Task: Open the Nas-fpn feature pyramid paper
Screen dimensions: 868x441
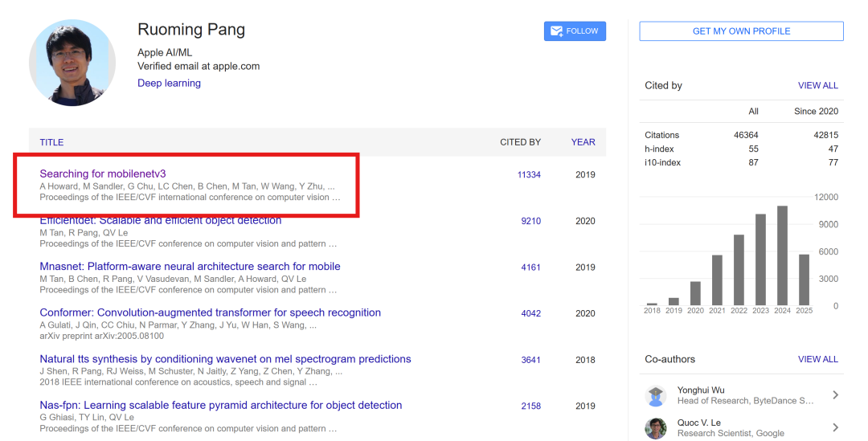Action: (x=220, y=405)
